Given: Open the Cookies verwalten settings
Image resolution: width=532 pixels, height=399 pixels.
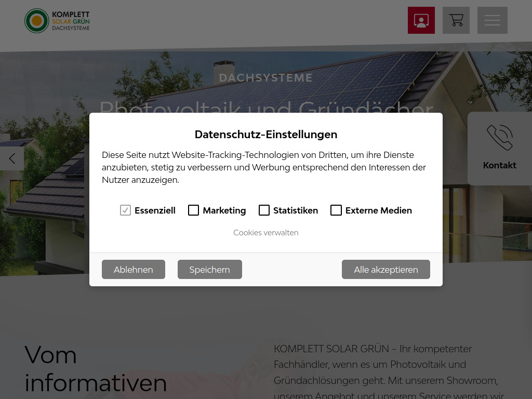Looking at the screenshot, I should 266,232.
